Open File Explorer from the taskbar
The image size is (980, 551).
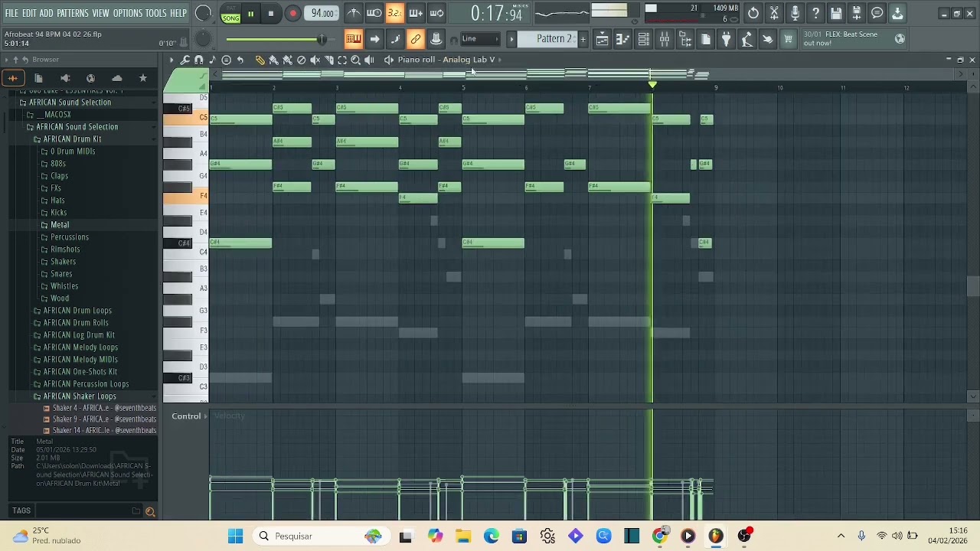click(462, 536)
